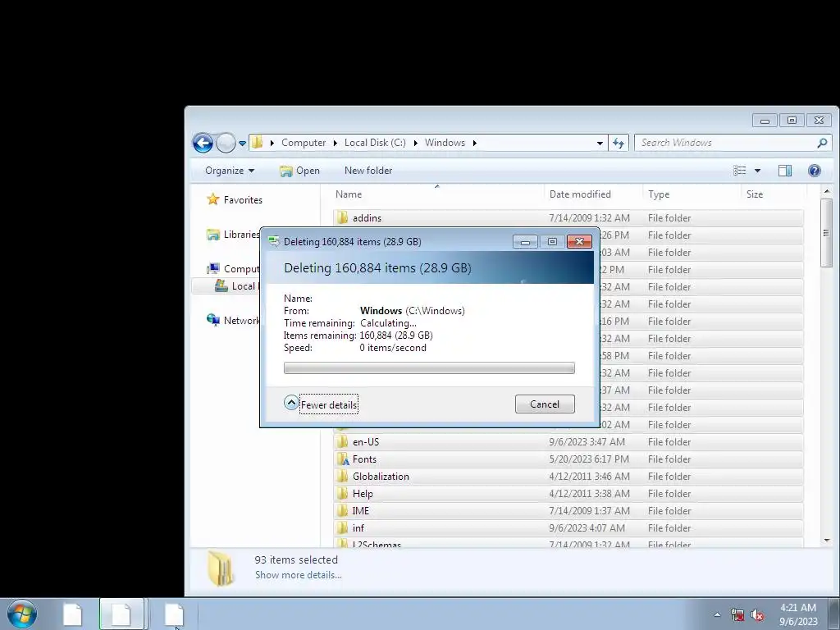This screenshot has width=840, height=630.
Task: Create a New folder
Action: point(368,171)
